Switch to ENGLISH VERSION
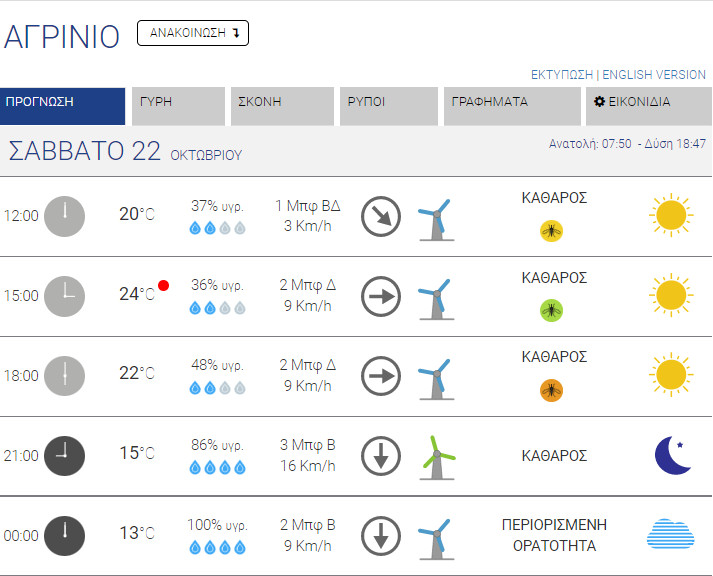The image size is (713, 576). pos(653,75)
